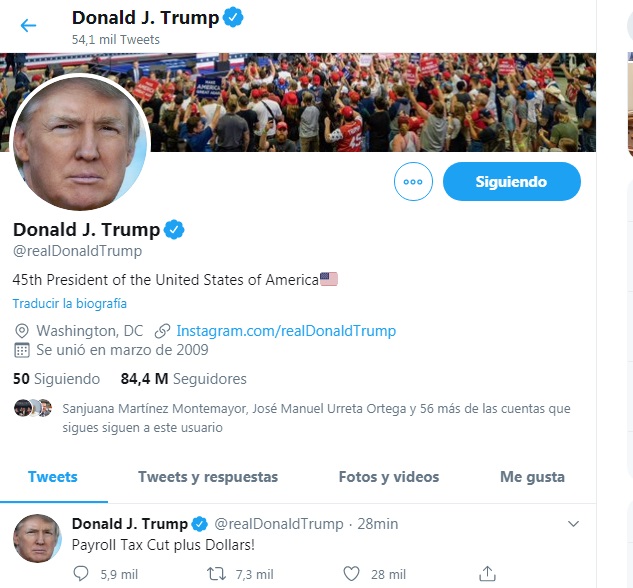Viewport: 633px width, 588px height.
Task: Toggle the Siguiendo follow button
Action: pos(511,182)
